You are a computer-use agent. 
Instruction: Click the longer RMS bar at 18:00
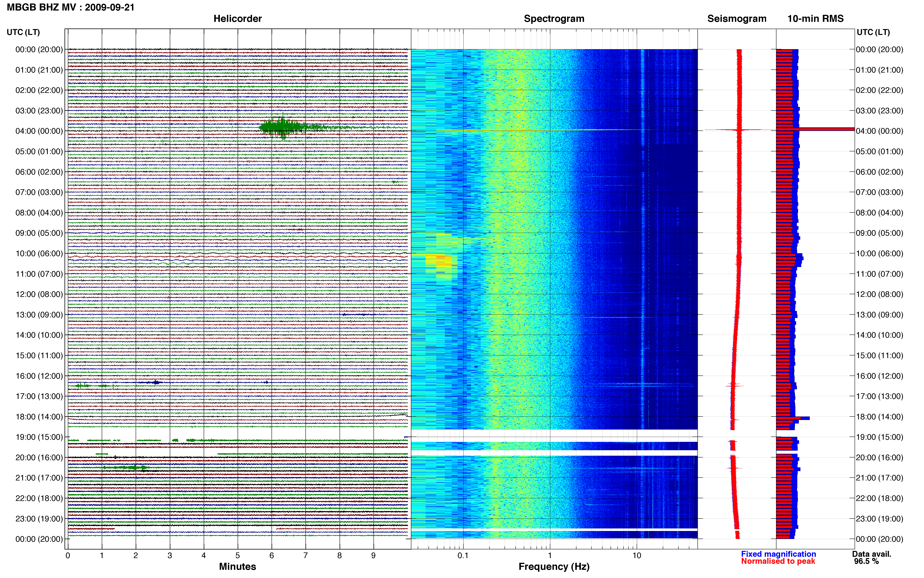[793, 418]
